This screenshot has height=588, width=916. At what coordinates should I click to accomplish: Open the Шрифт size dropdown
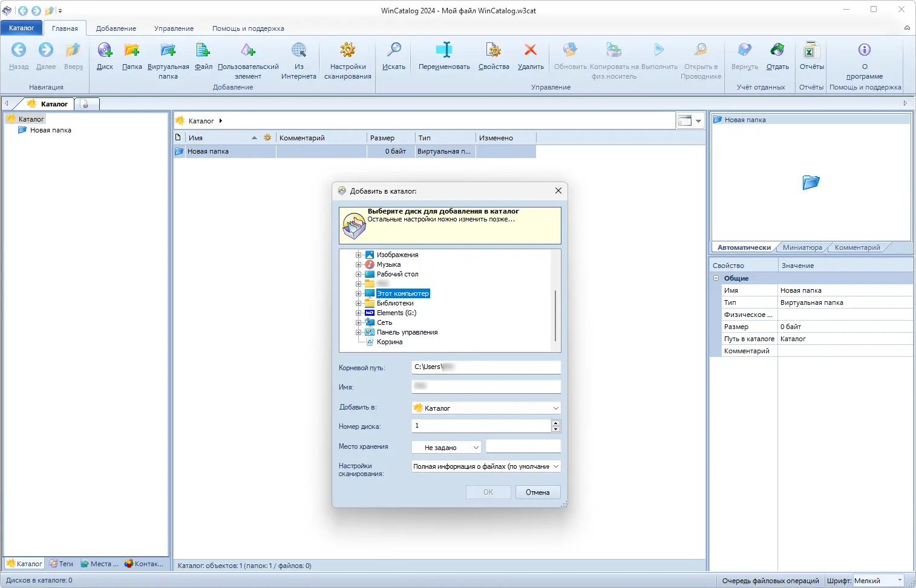pyautogui.click(x=899, y=580)
